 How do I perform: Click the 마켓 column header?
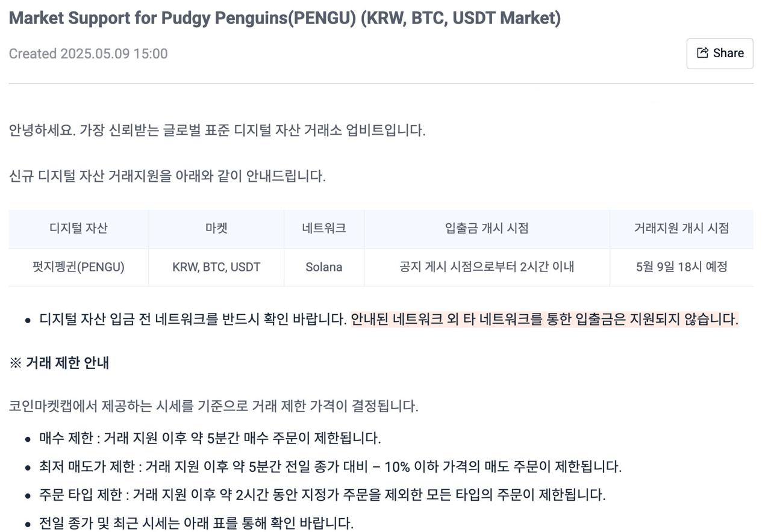point(216,228)
